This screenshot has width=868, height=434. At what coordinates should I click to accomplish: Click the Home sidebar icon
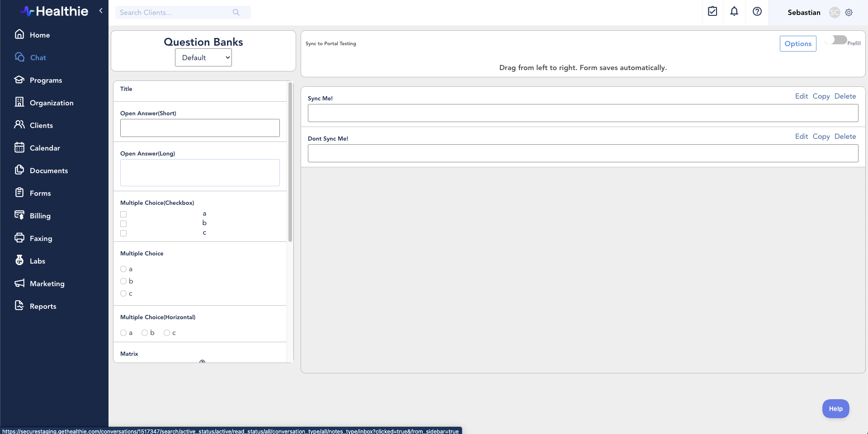click(19, 34)
